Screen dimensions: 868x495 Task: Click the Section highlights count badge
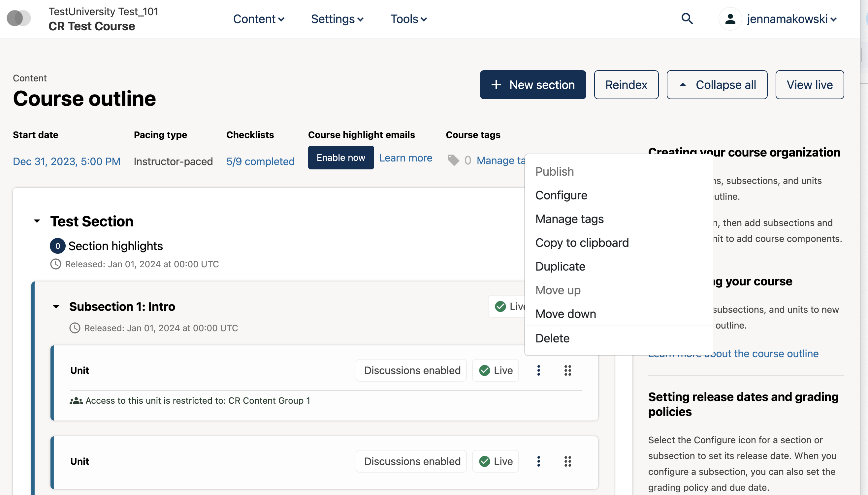(x=57, y=246)
